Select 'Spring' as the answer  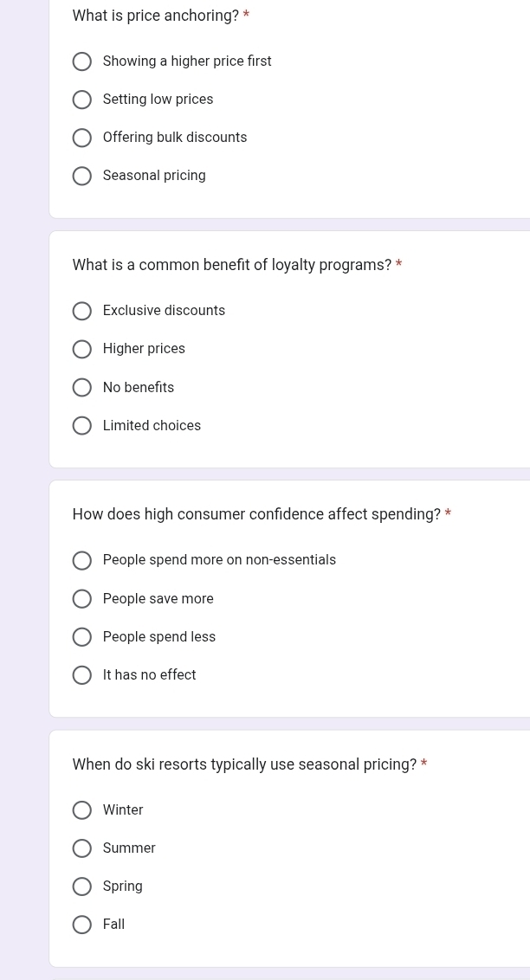coord(82,887)
